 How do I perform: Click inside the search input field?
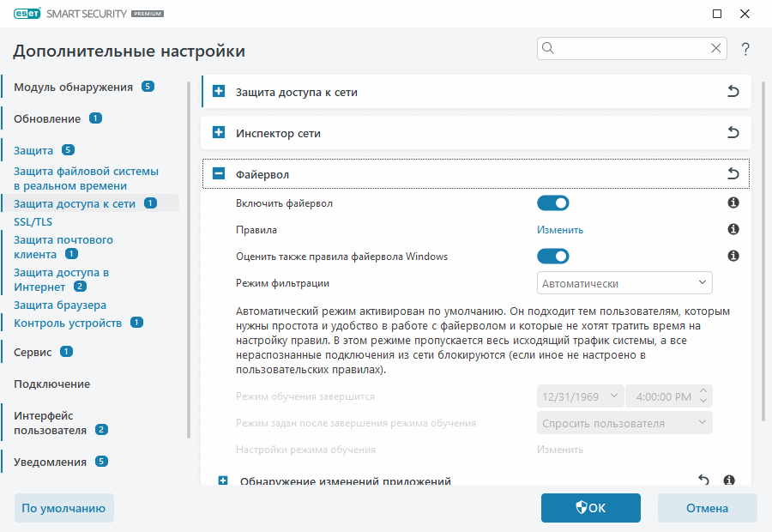[630, 48]
